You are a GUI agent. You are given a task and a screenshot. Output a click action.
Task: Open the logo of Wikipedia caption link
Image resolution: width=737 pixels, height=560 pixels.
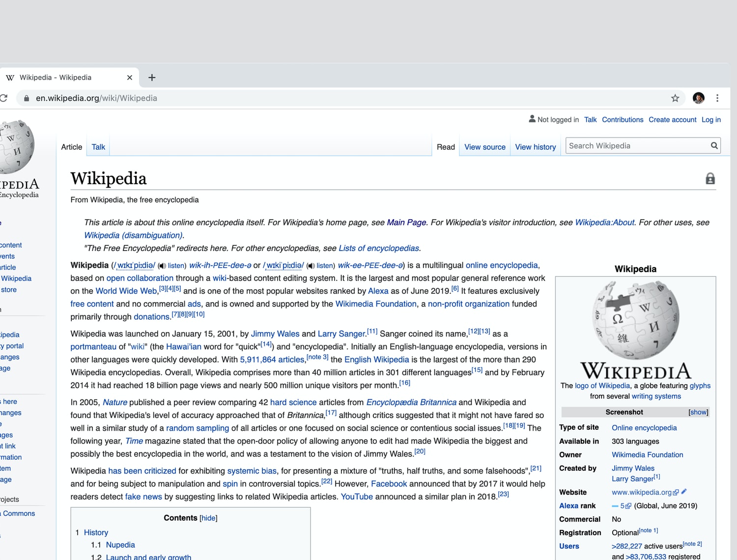click(602, 386)
